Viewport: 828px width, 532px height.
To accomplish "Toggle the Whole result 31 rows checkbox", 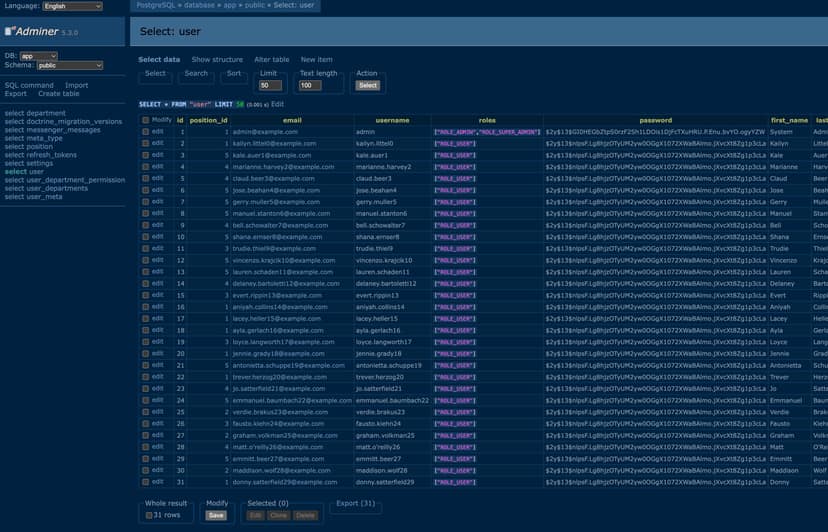I will (x=149, y=515).
